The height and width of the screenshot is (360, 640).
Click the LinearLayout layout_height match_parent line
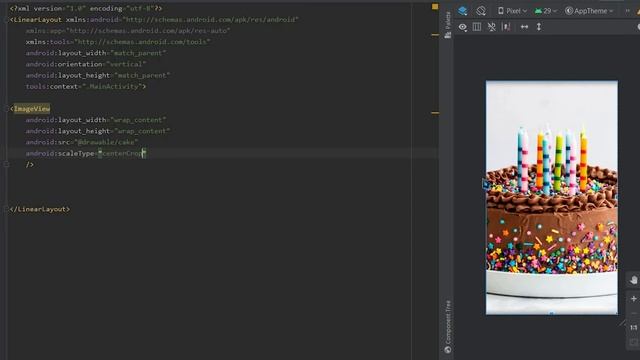[x=98, y=76]
